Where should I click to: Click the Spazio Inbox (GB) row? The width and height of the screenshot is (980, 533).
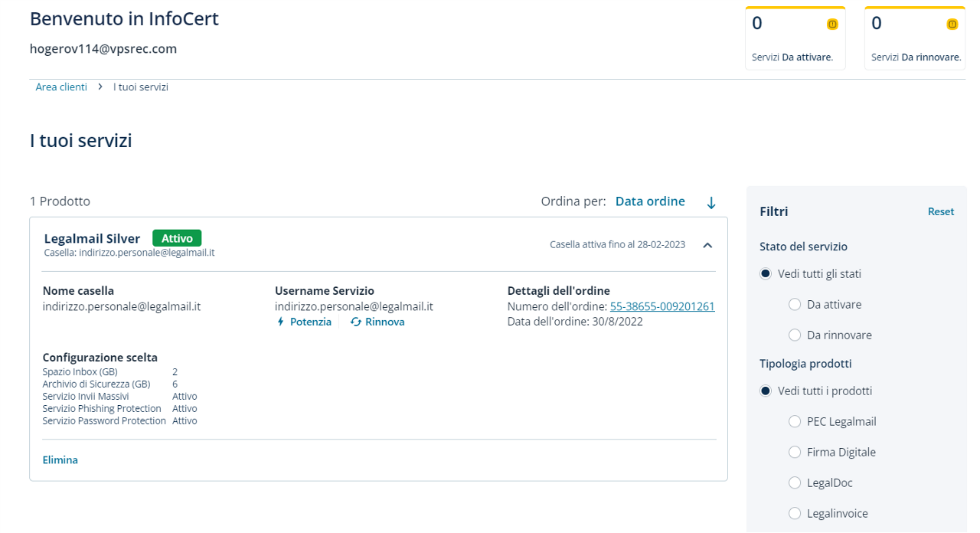110,372
